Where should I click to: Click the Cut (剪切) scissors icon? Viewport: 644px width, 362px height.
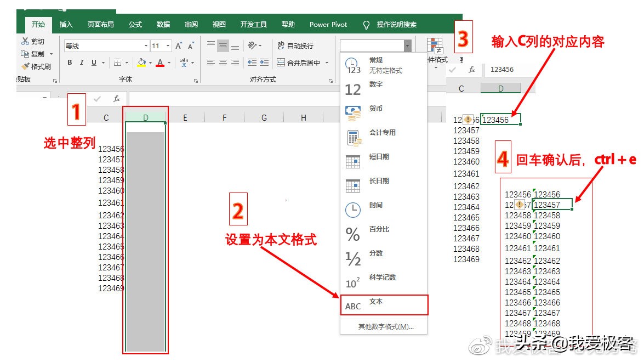25,40
